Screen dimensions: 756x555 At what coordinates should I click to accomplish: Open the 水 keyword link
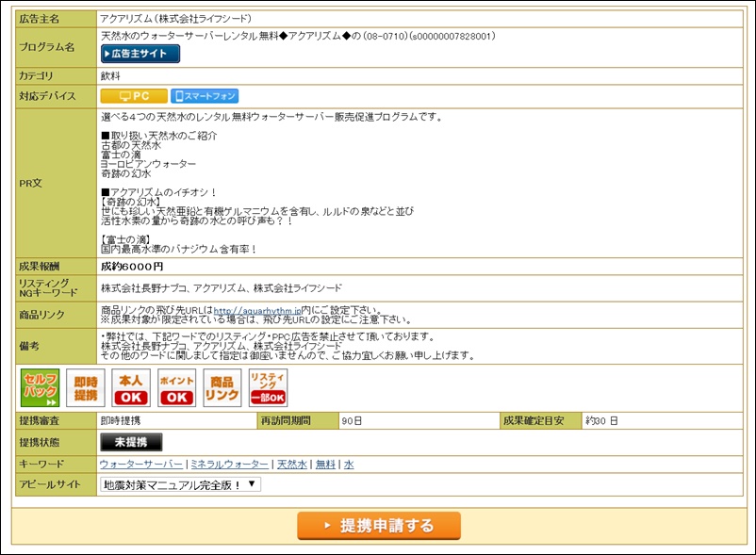[349, 465]
